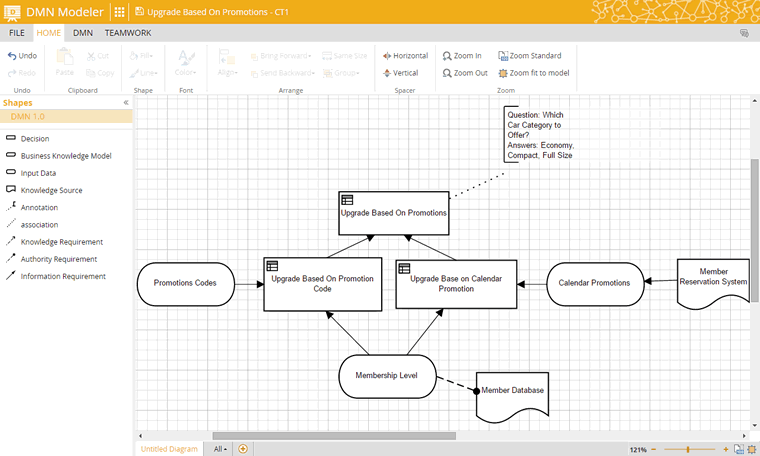This screenshot has width=760, height=456.
Task: Open the All pages dropdown
Action: [220, 449]
